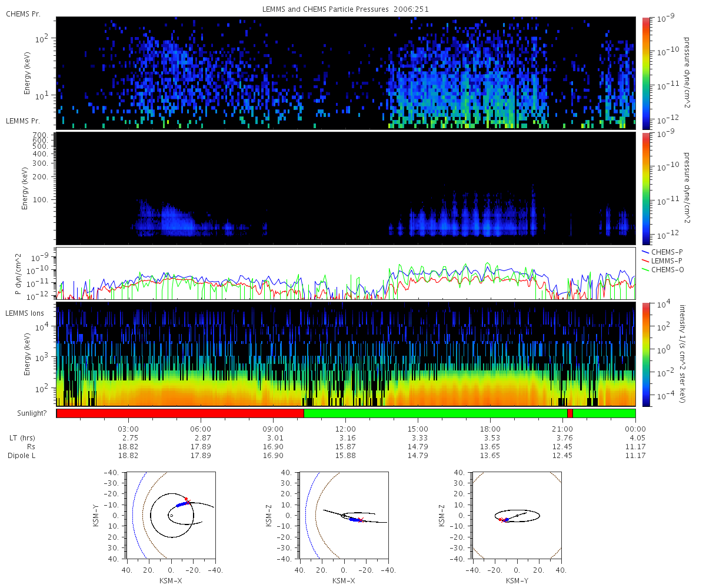Click the LEMMS Ions intensity color bar
The height and width of the screenshot is (588, 706).
tap(645, 354)
